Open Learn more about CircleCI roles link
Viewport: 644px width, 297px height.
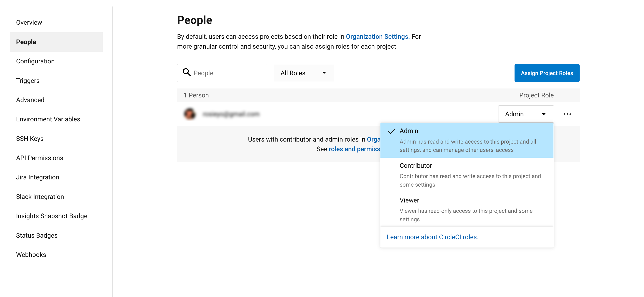pyautogui.click(x=432, y=237)
